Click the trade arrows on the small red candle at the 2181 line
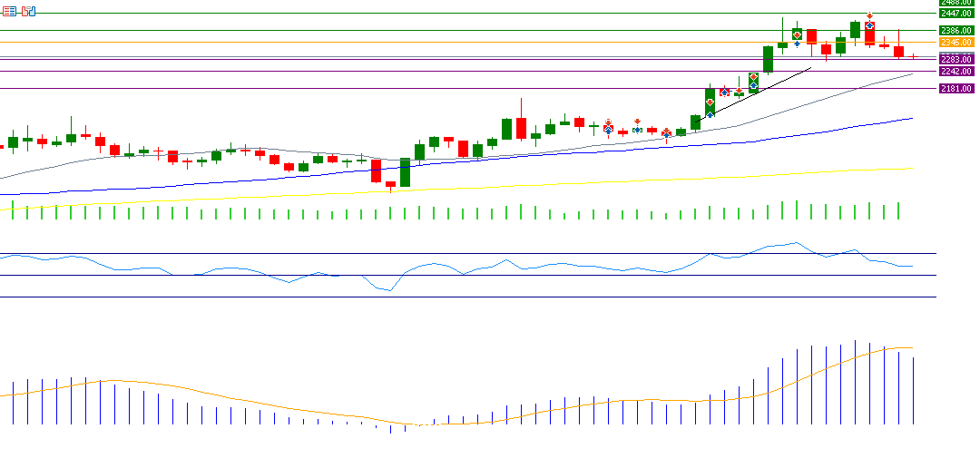Viewport: 980px width, 458px height. (x=724, y=92)
